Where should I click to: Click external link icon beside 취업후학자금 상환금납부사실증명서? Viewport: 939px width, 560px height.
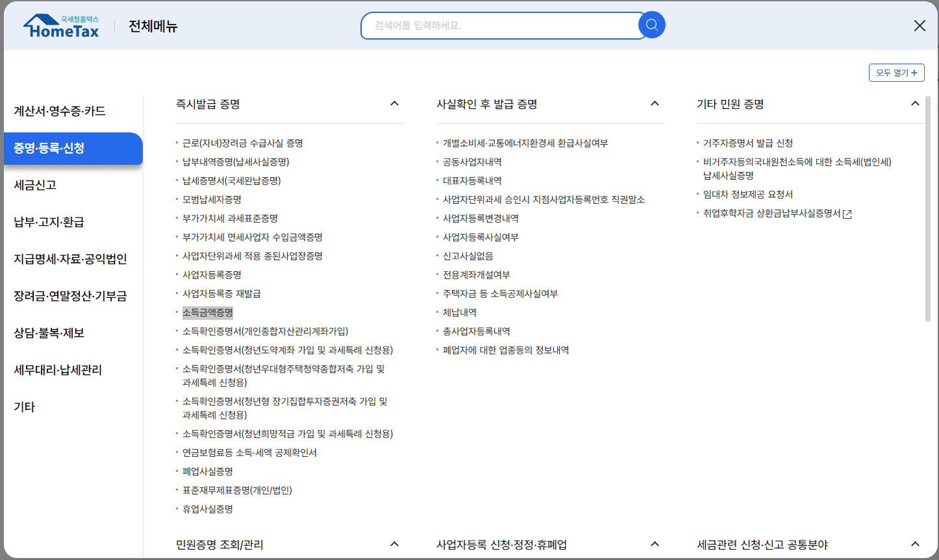(x=847, y=214)
